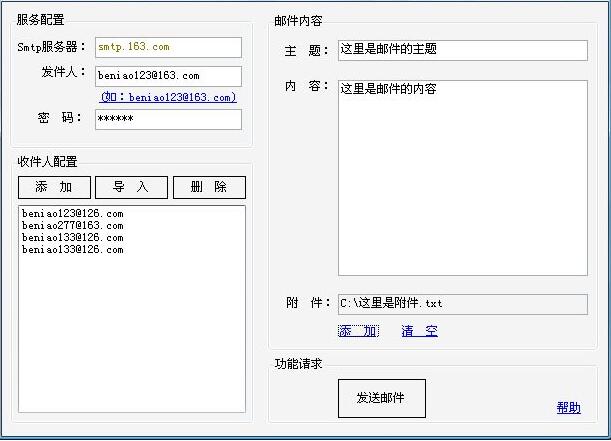Click empty area of the recipient list
Viewport: 611px width, 441px height.
(130, 340)
